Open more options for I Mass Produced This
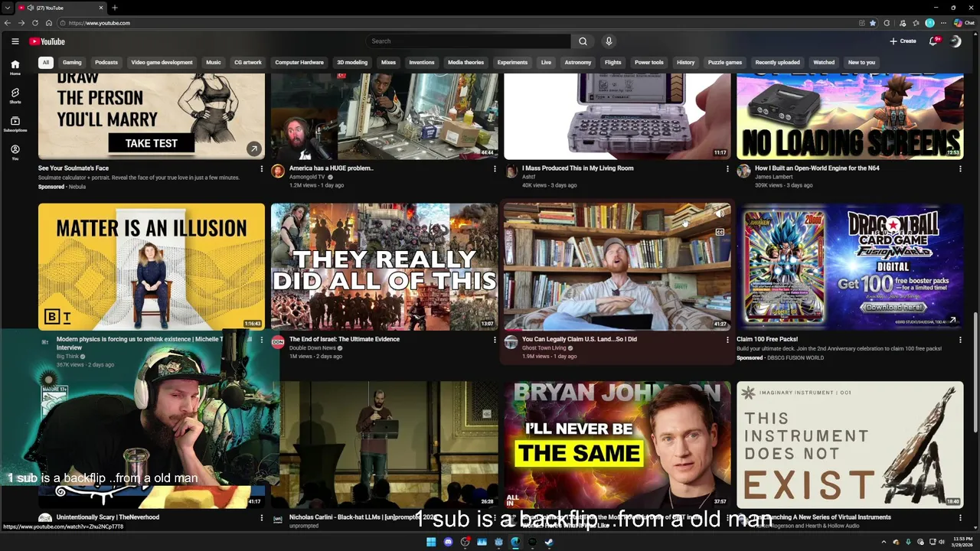This screenshot has height=551, width=980. (x=727, y=168)
